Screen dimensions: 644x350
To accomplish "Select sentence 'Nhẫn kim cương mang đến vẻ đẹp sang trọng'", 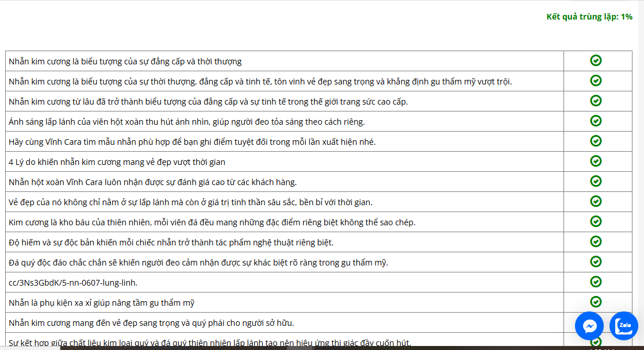I will coord(151,323).
